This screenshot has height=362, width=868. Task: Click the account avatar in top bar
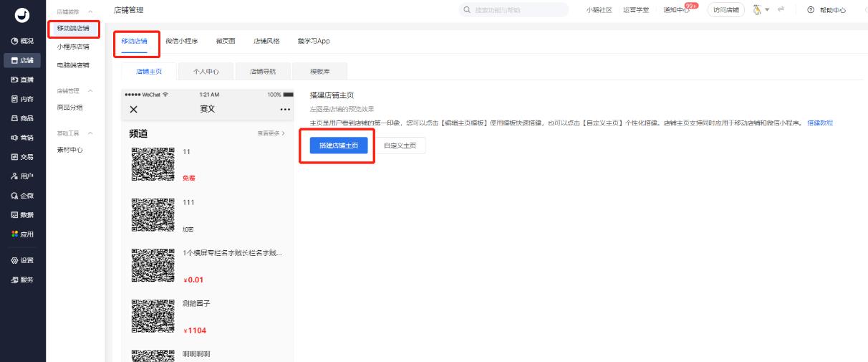[x=756, y=10]
